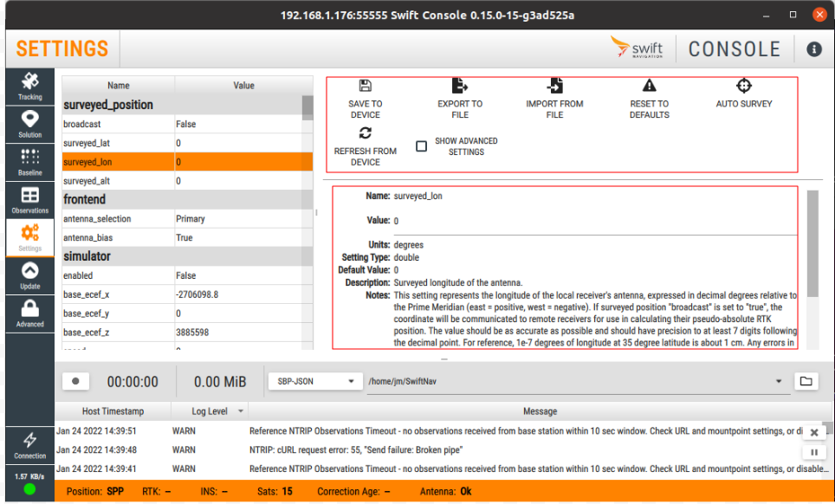Viewport: 835px width, 504px height.
Task: Click the Name column header
Action: (x=118, y=85)
